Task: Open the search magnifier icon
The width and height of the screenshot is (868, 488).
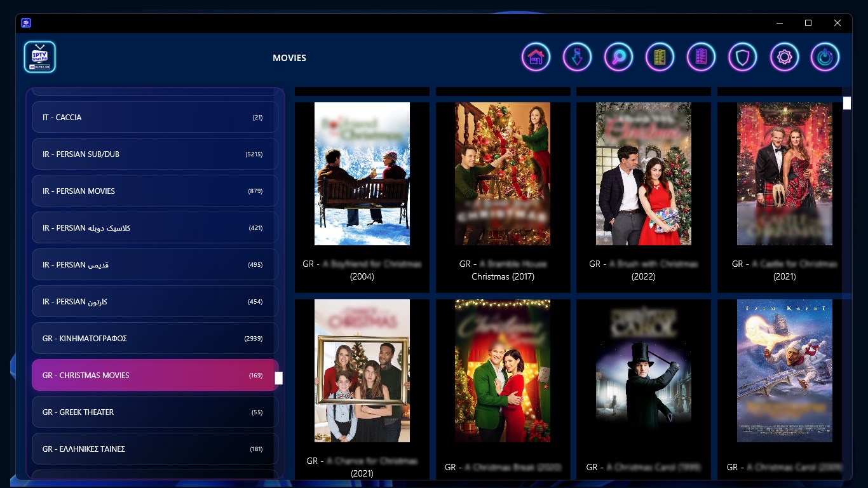Action: point(618,57)
